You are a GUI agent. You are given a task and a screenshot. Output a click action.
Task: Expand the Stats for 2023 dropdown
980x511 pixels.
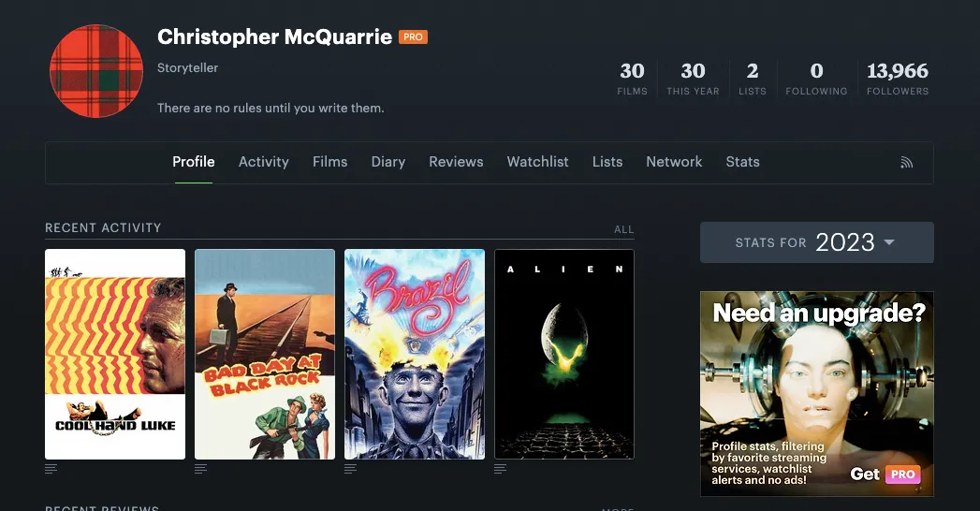pyautogui.click(x=817, y=242)
